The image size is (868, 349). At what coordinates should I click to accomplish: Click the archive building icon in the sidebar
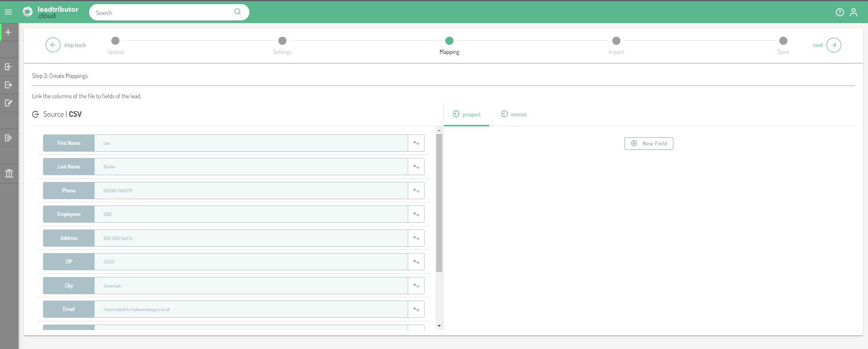9,173
